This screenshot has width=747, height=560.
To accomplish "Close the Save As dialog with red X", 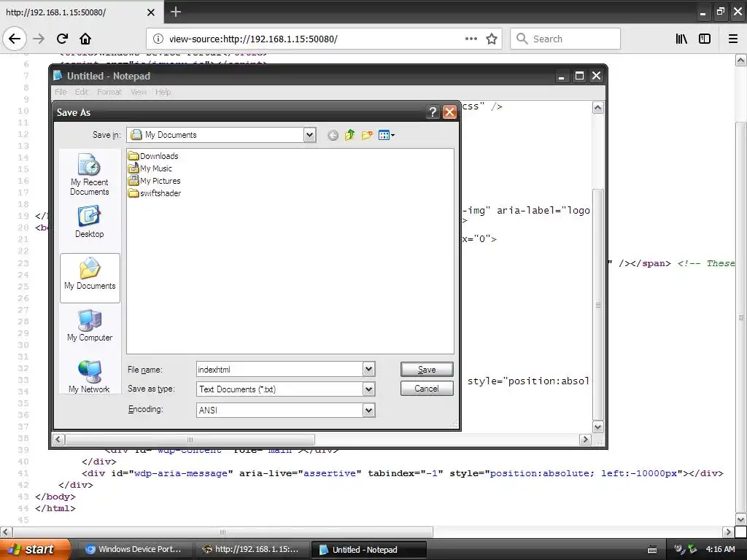I will pyautogui.click(x=449, y=112).
